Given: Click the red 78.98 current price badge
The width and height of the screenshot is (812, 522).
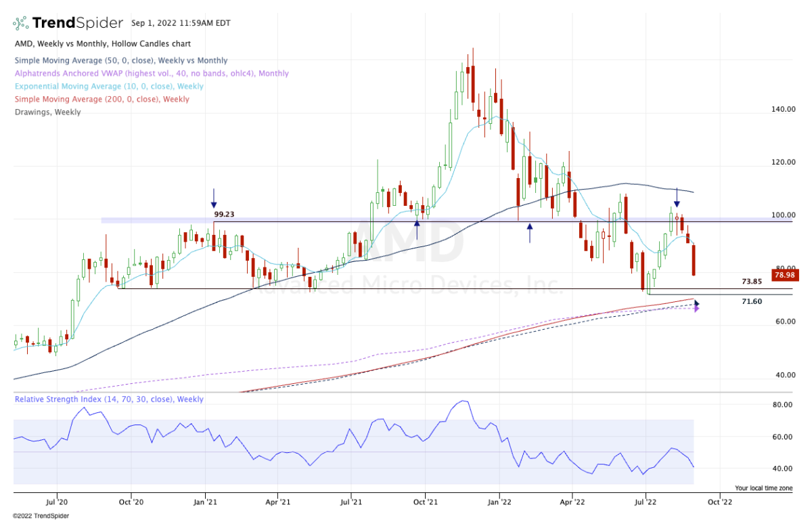Looking at the screenshot, I should pyautogui.click(x=784, y=275).
